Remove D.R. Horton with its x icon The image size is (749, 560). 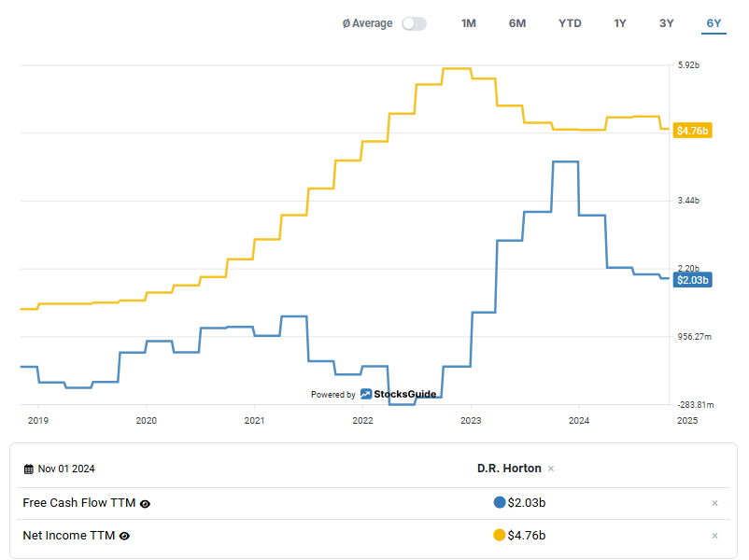(x=551, y=469)
